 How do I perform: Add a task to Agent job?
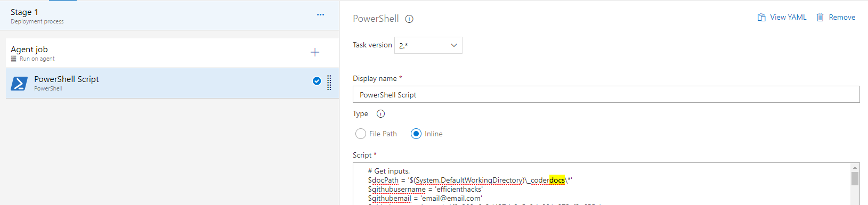coord(315,52)
